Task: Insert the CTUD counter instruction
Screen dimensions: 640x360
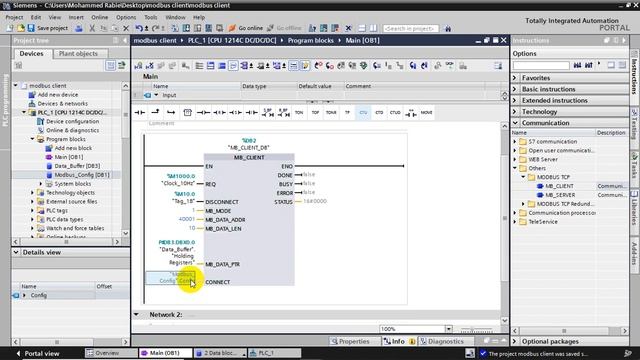Action: tap(395, 112)
